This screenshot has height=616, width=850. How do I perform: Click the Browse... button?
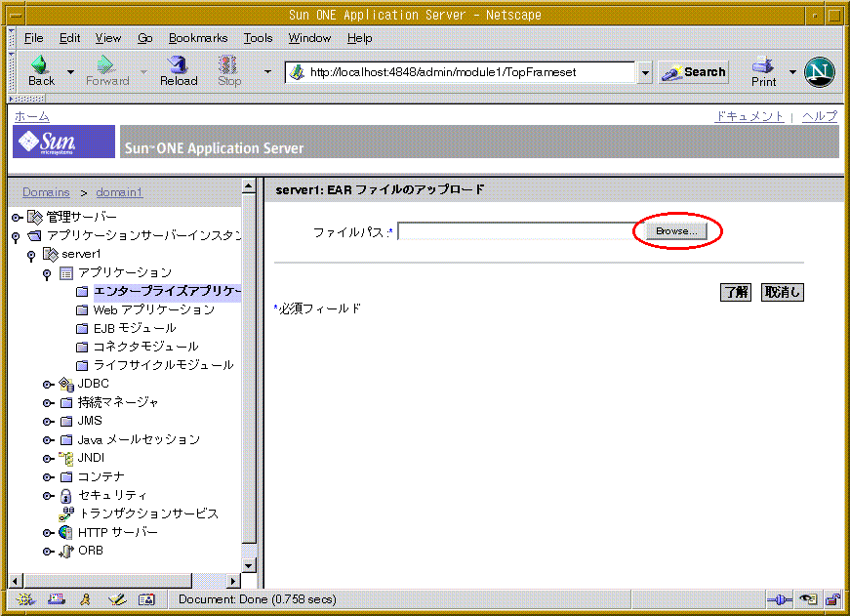[676, 231]
